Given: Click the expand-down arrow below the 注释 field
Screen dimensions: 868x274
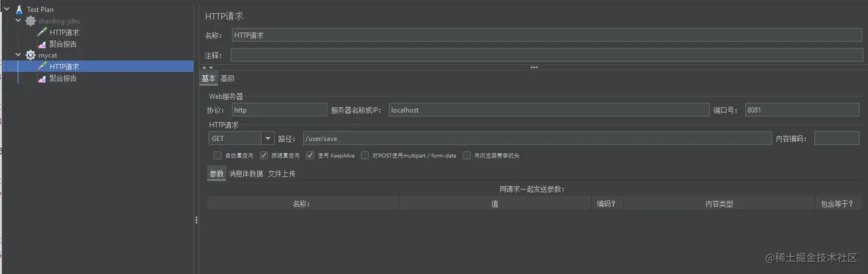Looking at the screenshot, I should [210, 67].
